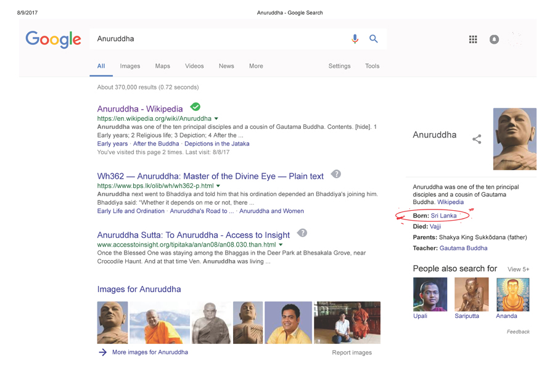
Task: Open the More search category menu
Action: [256, 66]
